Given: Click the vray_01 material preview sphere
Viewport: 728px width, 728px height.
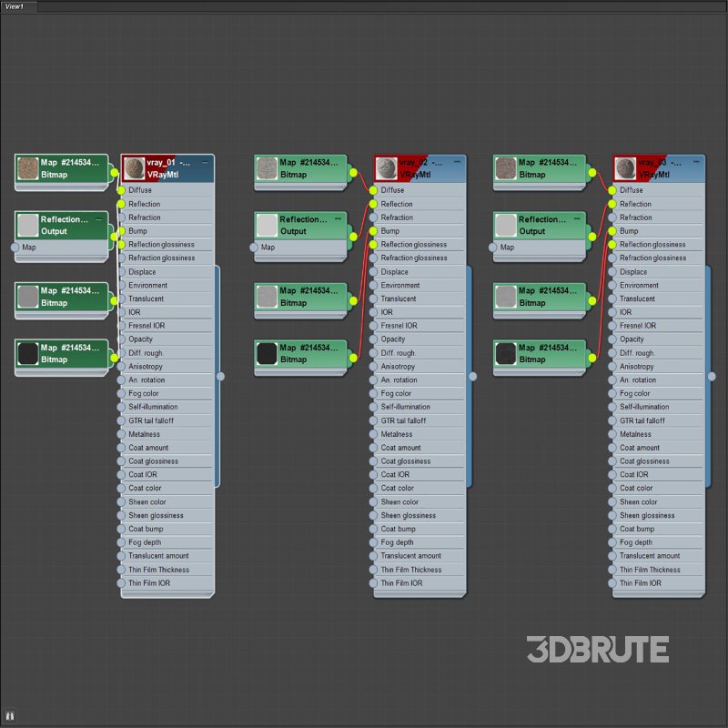Looking at the screenshot, I should click(x=134, y=168).
